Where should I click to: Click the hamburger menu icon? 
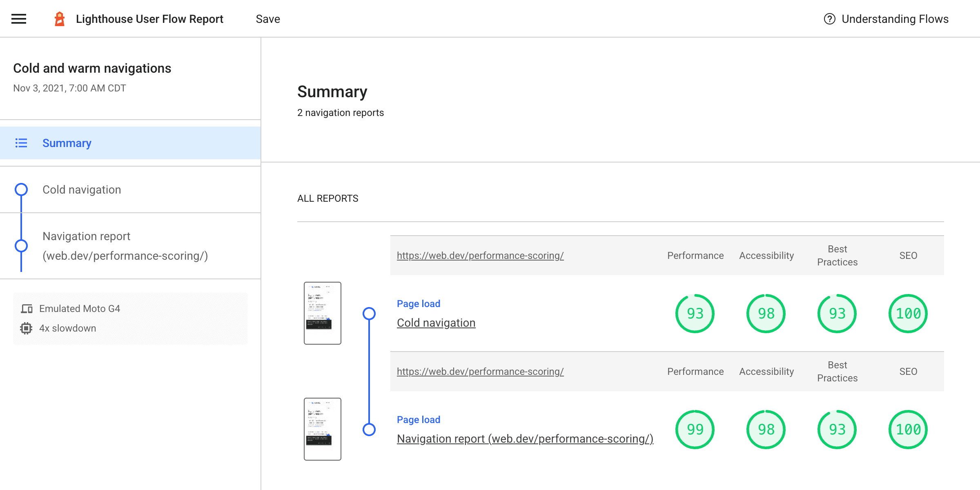pyautogui.click(x=19, y=19)
